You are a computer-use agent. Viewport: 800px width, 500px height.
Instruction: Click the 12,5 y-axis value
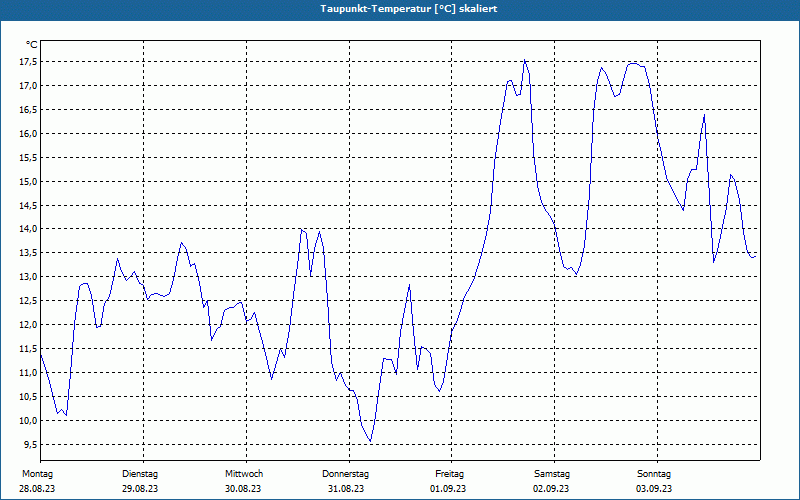[x=28, y=301]
